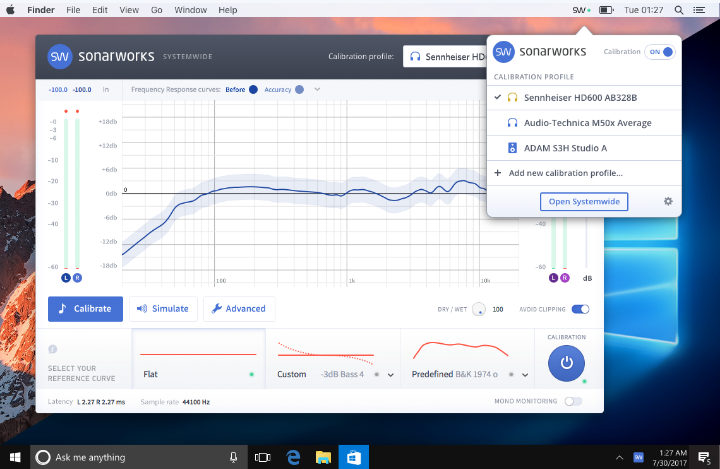Open the File menu
Screen dimensions: 720x469
(73, 10)
